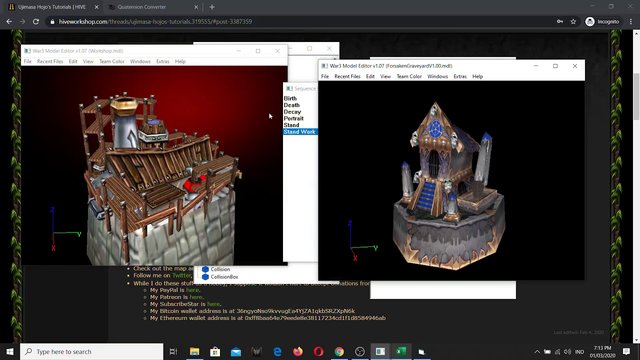Switch to Excel in the taskbar

point(401,351)
